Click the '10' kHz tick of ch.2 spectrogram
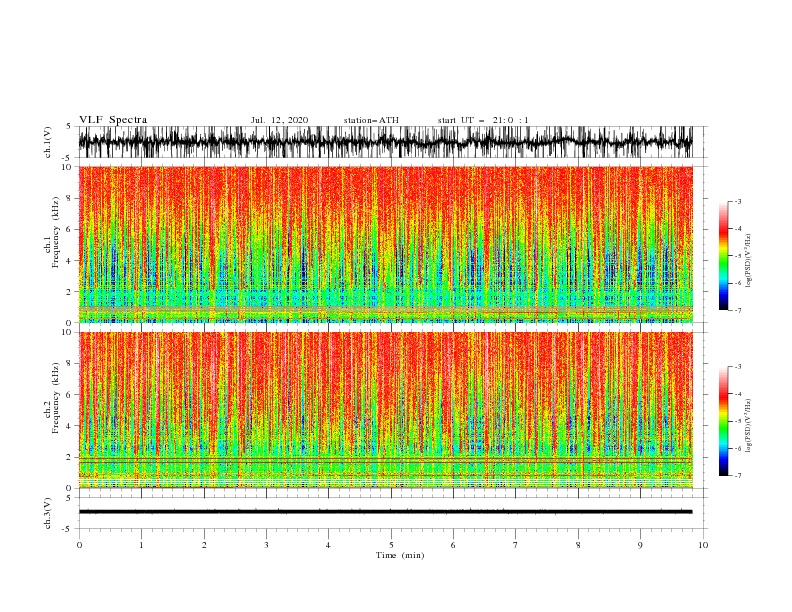792x612 pixels. (x=69, y=332)
